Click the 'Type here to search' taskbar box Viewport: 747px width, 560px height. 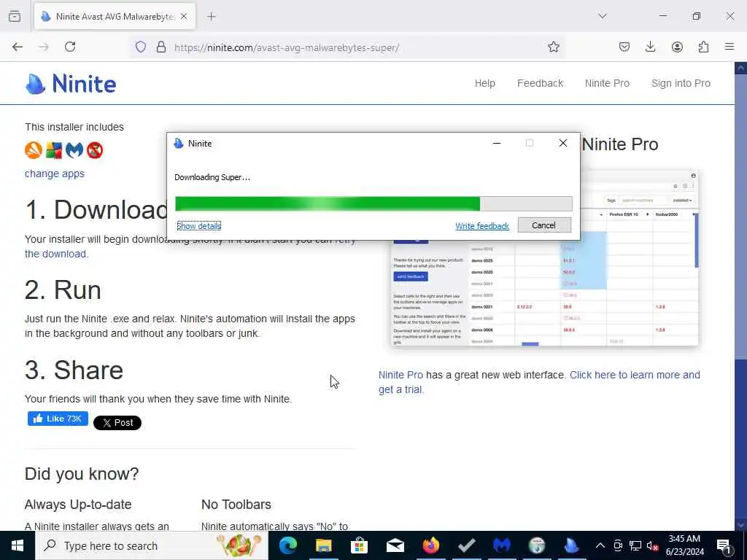(152, 545)
